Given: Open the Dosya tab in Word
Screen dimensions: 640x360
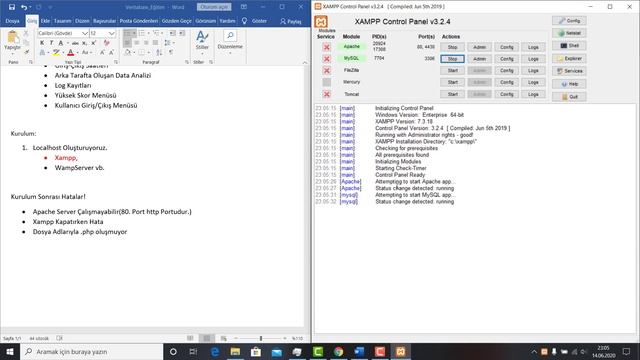Looking at the screenshot, I should pyautogui.click(x=12, y=21).
